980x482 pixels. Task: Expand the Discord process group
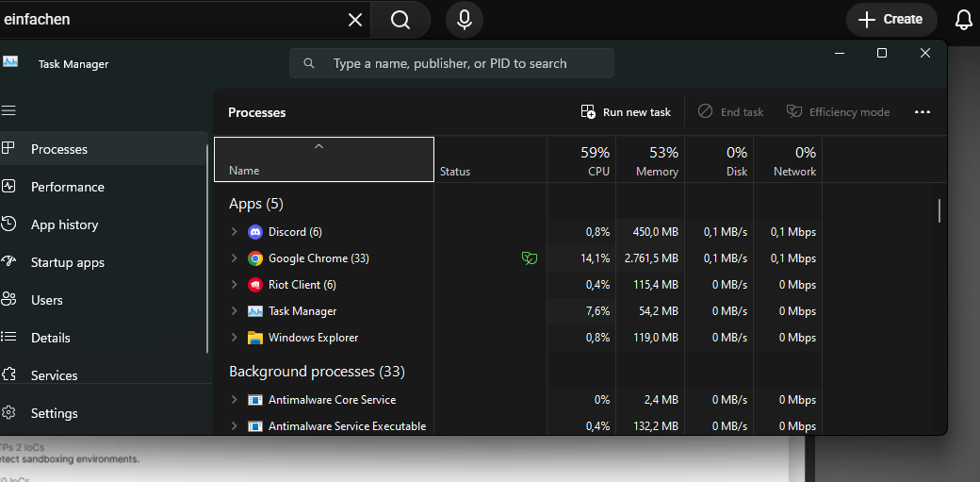tap(235, 232)
